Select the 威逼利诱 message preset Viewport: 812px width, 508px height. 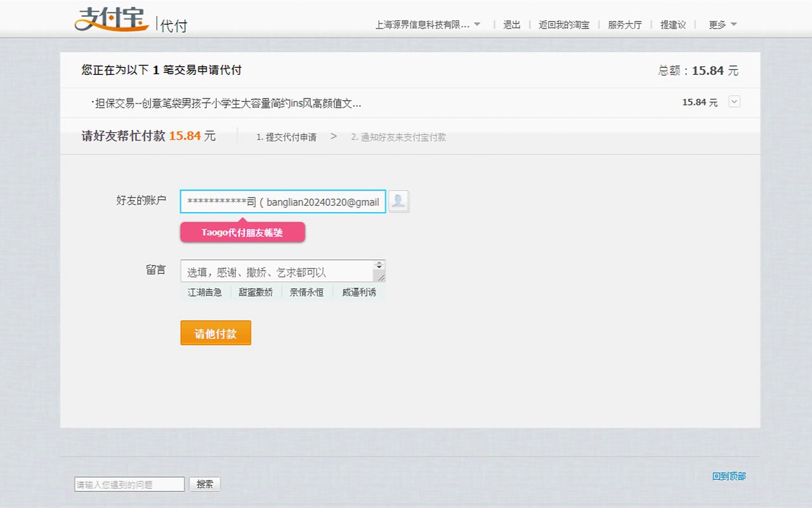point(359,292)
